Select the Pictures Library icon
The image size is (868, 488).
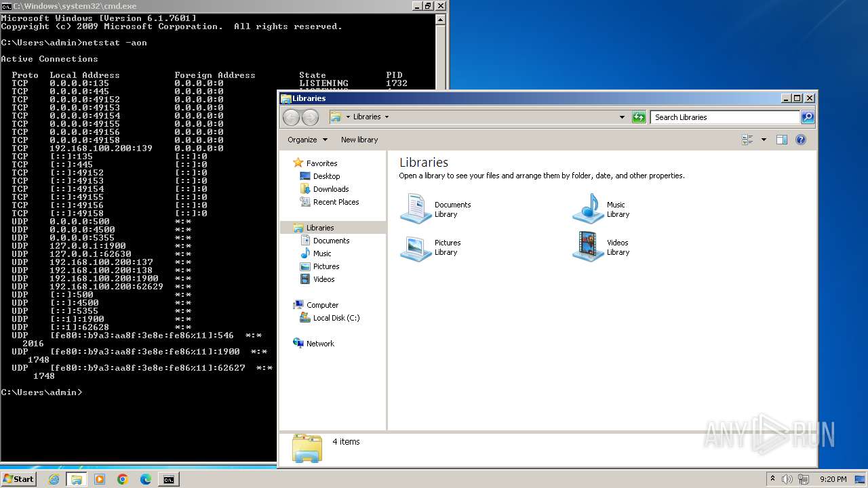[415, 247]
